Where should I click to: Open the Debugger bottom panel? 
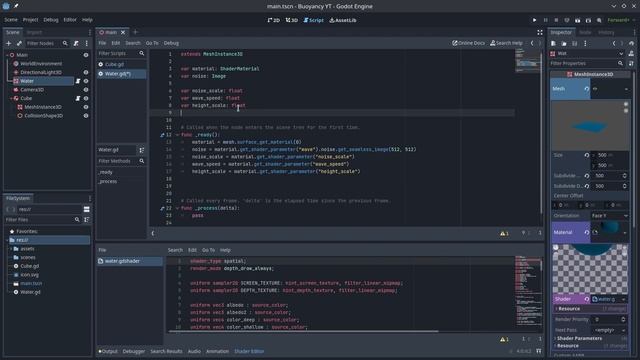click(x=133, y=351)
